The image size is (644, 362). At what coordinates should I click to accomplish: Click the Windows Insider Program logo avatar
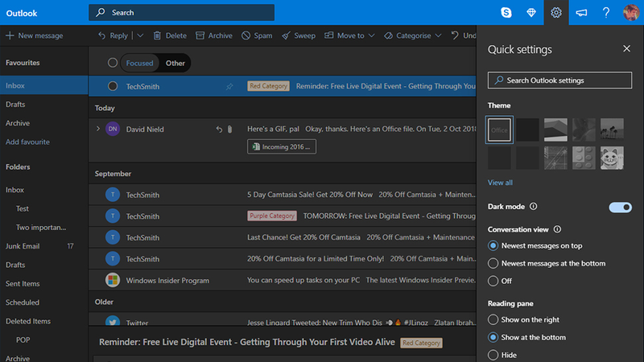coord(113,280)
